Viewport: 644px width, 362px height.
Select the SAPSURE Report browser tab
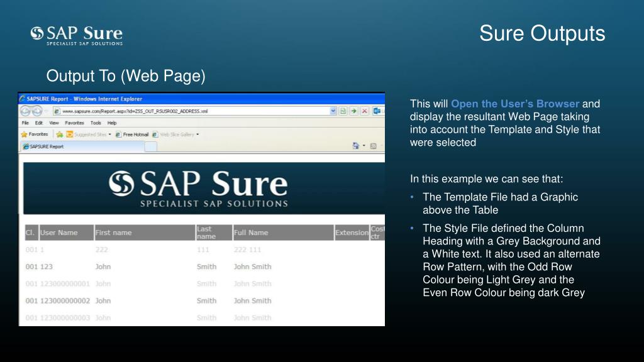[x=82, y=146]
